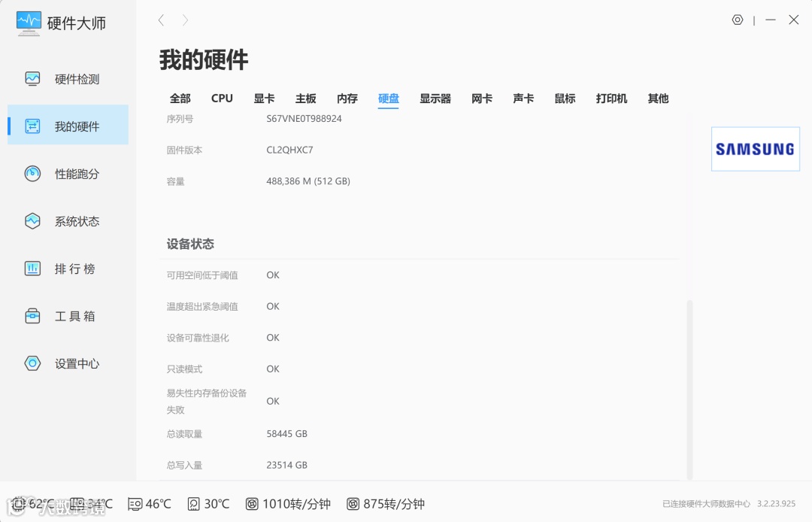Switch to 全部 tab
This screenshot has width=812, height=522.
(x=180, y=99)
